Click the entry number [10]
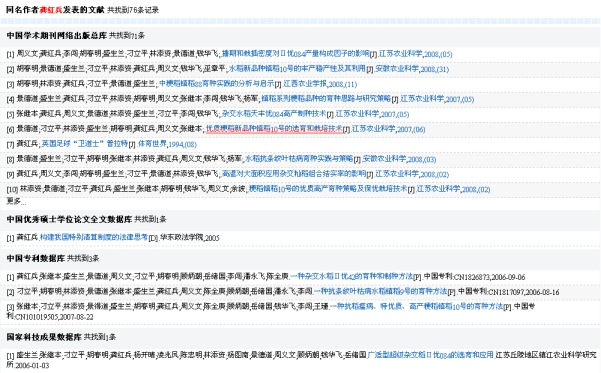Screen dimensions: 601x373 point(12,190)
